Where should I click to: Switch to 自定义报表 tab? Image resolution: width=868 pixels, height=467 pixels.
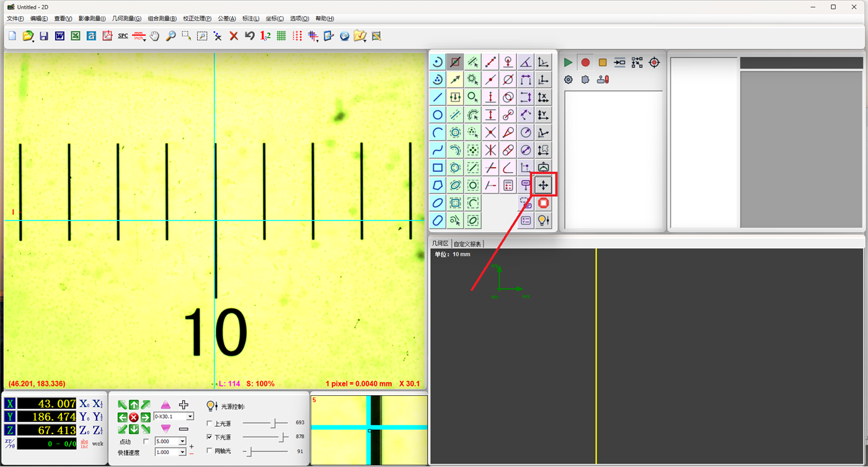point(467,244)
